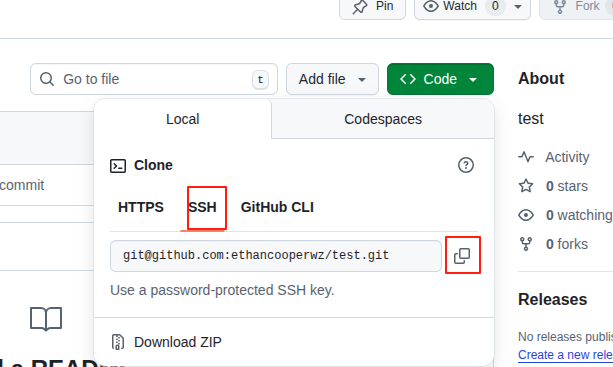Follow the Create a new release link

[x=565, y=355]
